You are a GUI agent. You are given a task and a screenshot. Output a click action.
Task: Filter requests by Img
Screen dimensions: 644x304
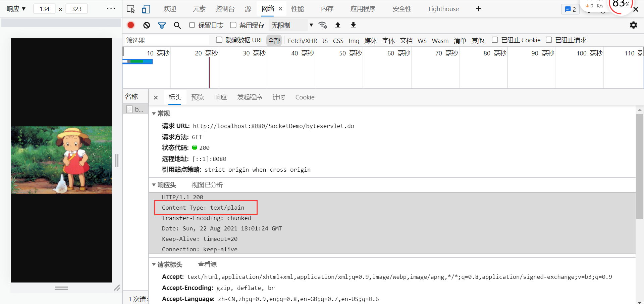(x=354, y=40)
